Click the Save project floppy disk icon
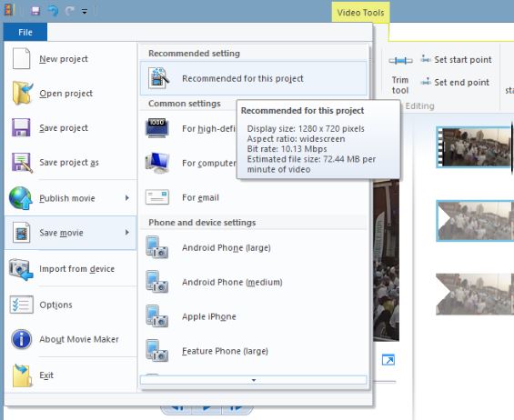514x420 pixels. pyautogui.click(x=21, y=127)
